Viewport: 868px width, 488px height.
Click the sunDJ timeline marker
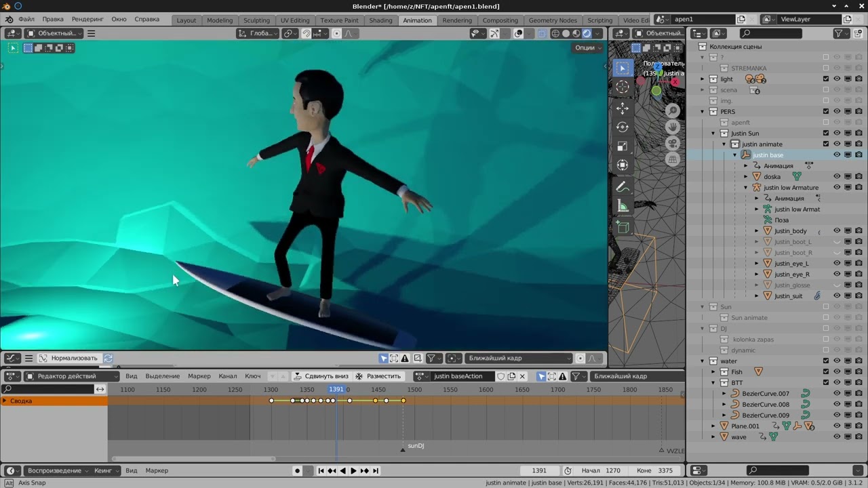click(403, 449)
